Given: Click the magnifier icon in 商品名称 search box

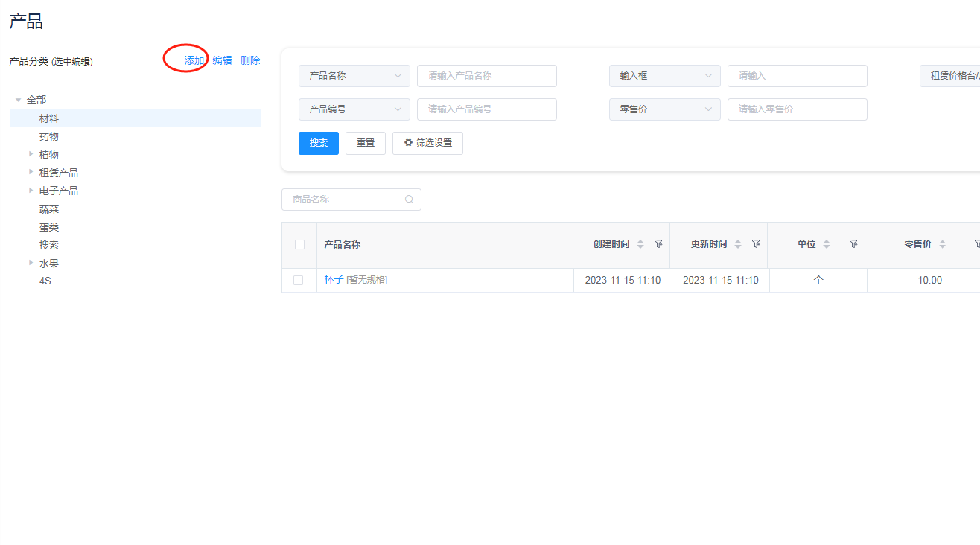Looking at the screenshot, I should [x=409, y=200].
